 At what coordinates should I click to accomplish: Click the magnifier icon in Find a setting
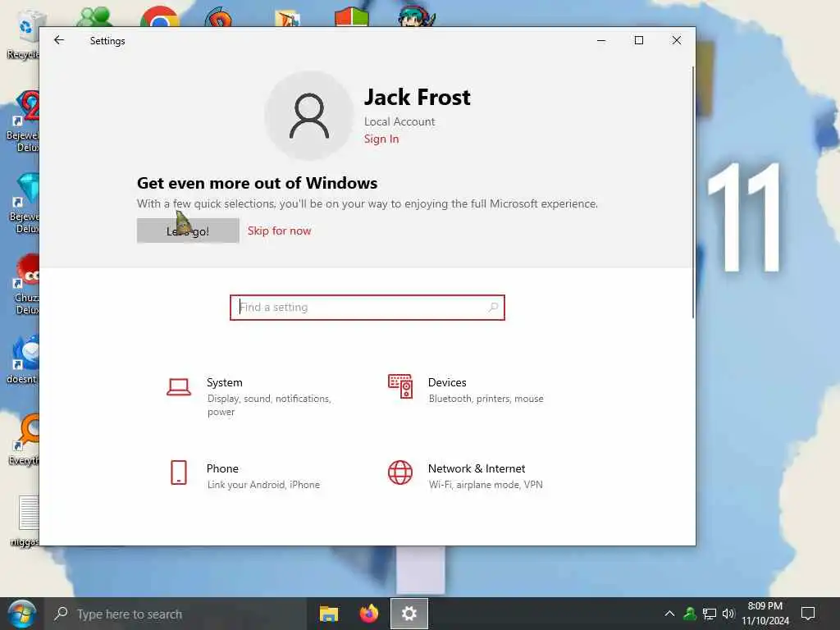point(493,308)
